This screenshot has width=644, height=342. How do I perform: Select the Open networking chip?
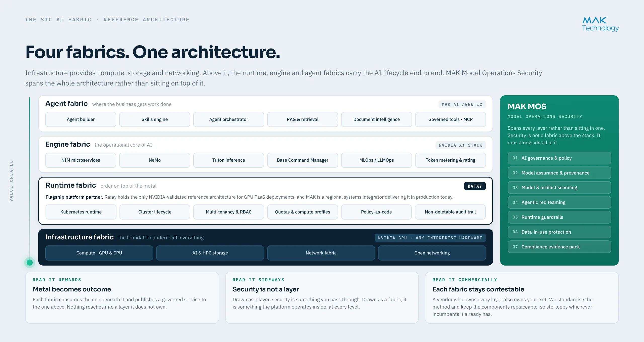click(x=432, y=253)
